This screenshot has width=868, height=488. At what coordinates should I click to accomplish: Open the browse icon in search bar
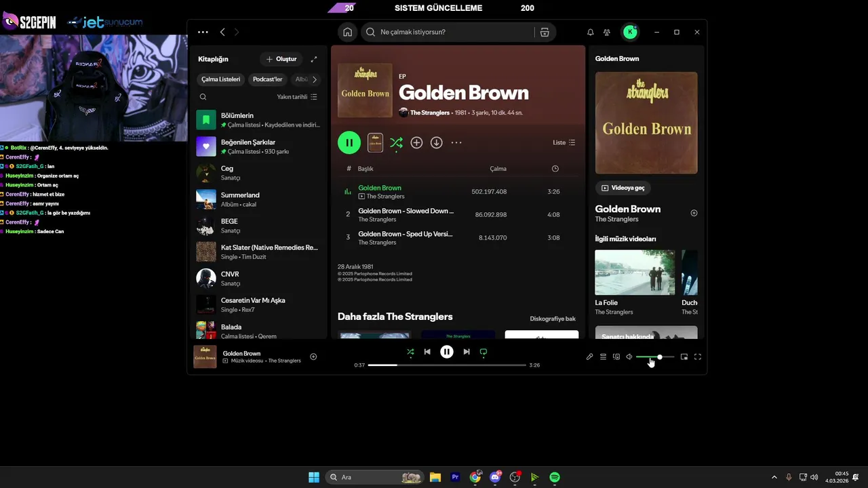(545, 32)
